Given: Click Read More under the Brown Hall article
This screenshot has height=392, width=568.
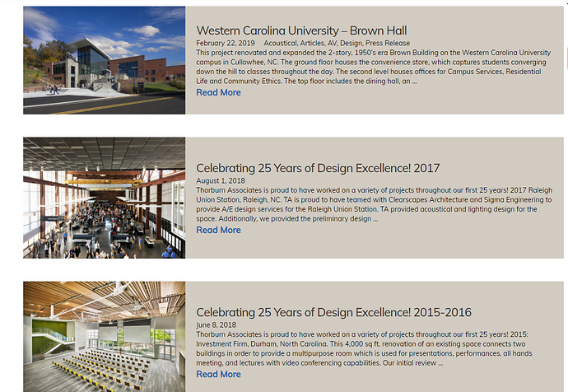Looking at the screenshot, I should (x=218, y=92).
